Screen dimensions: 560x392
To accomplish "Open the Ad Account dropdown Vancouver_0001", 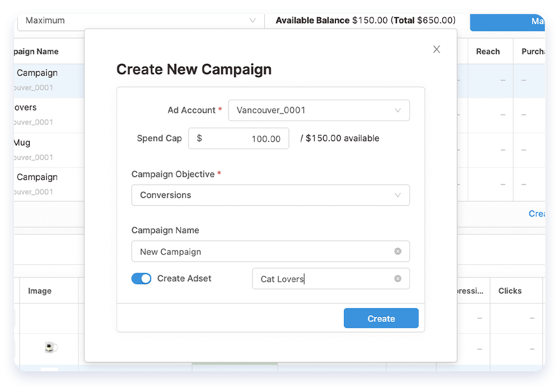I will click(319, 110).
